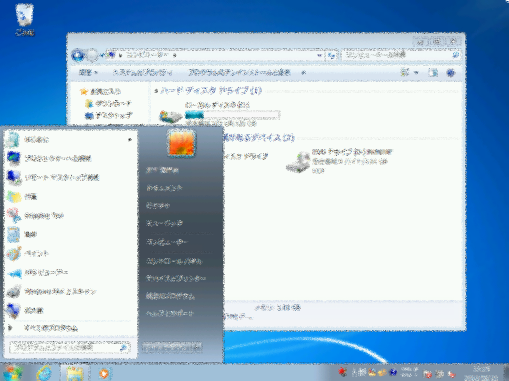The width and height of the screenshot is (509, 381).
Task: Launch Snipping Tool from Start menu
Action: tap(70, 215)
